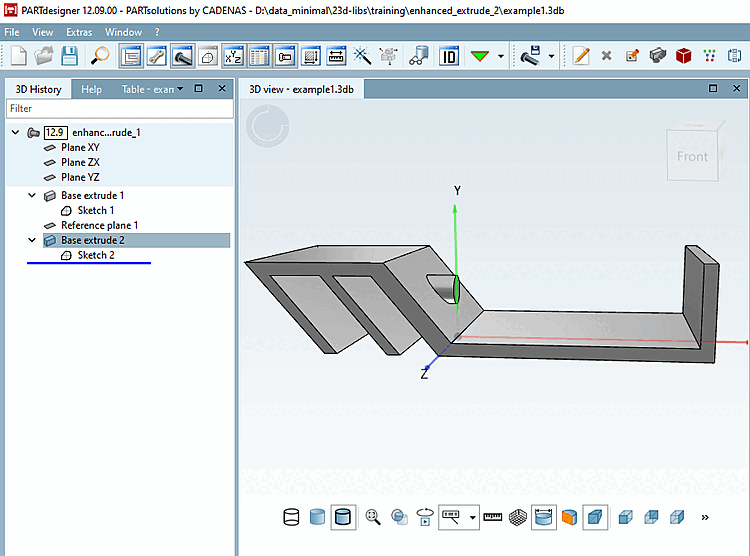Image resolution: width=750 pixels, height=556 pixels.
Task: Switch to the Help tab
Action: [x=91, y=89]
